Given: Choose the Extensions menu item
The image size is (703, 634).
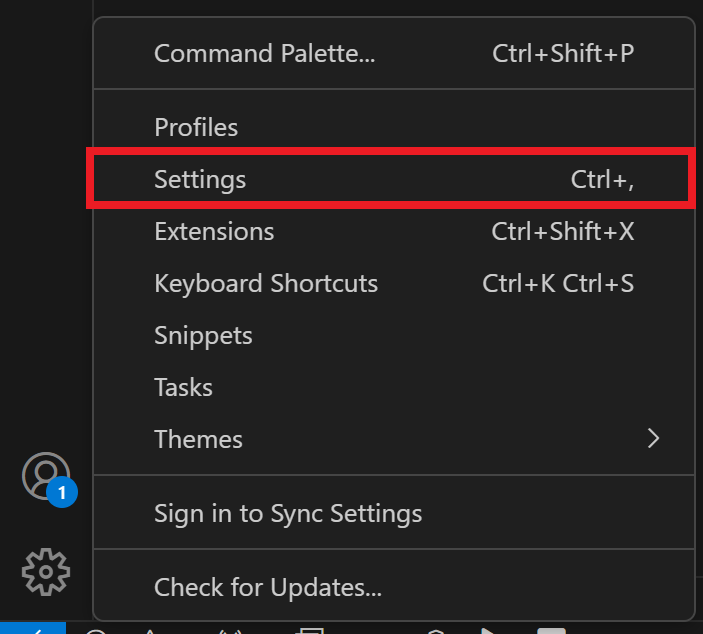Looking at the screenshot, I should (x=214, y=231).
